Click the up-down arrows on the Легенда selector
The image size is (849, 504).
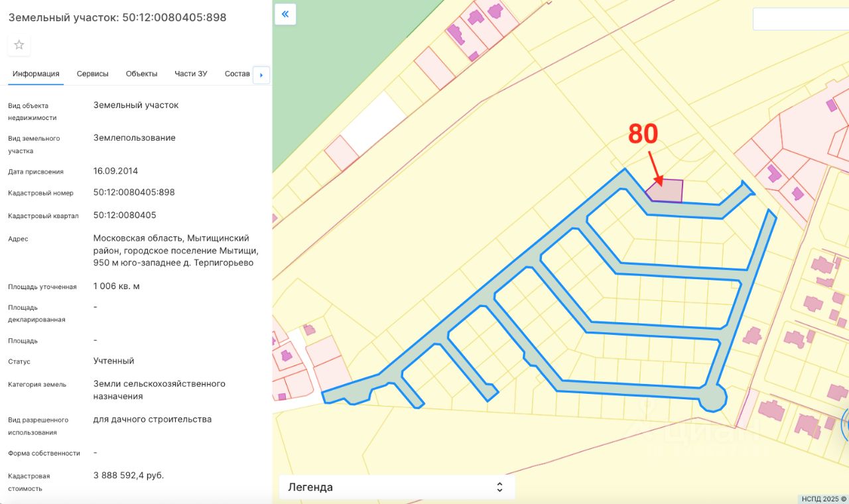tap(499, 487)
